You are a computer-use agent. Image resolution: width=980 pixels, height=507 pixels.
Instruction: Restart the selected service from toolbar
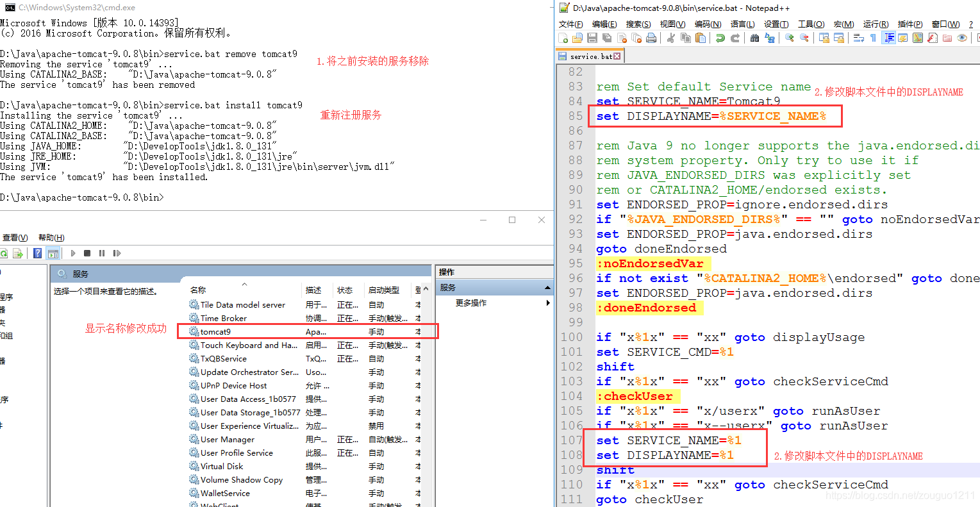tap(117, 253)
